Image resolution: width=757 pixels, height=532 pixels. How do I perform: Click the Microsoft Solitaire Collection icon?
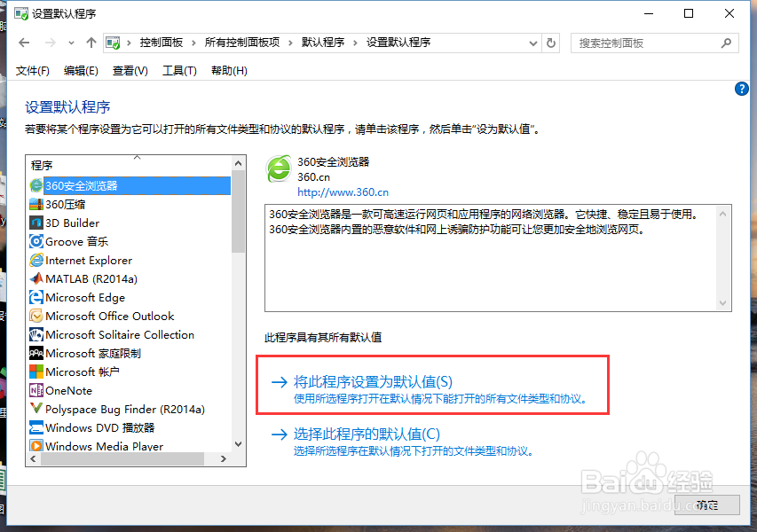[36, 335]
